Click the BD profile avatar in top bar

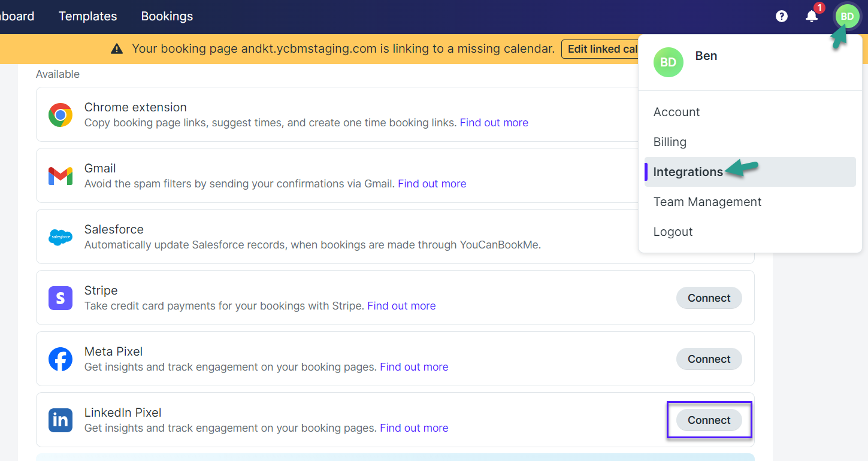click(x=847, y=17)
